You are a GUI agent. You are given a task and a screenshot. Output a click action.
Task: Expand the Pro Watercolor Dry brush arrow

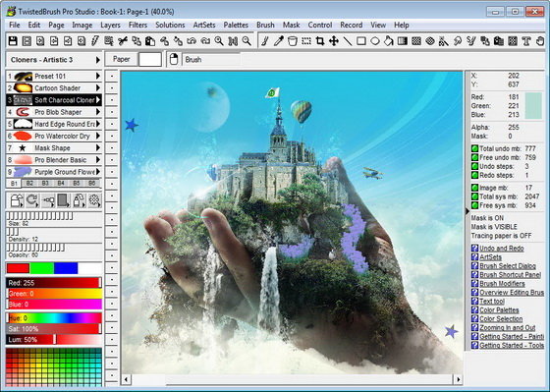click(x=98, y=136)
